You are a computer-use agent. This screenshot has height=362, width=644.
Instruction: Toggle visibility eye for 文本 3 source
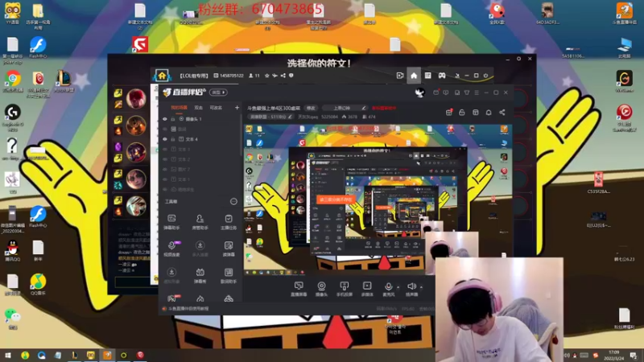(165, 150)
